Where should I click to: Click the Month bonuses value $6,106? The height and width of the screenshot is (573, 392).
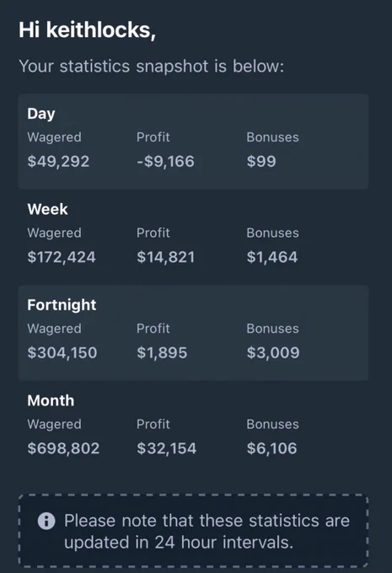271,448
